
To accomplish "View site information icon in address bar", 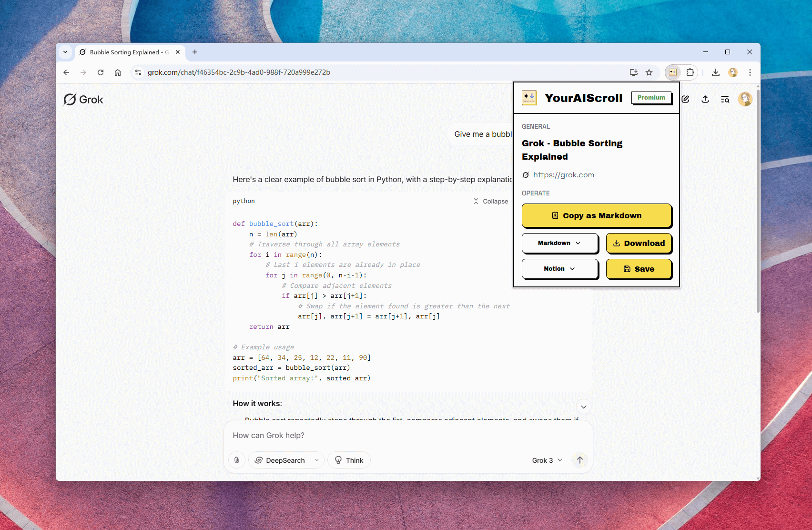I will click(138, 72).
